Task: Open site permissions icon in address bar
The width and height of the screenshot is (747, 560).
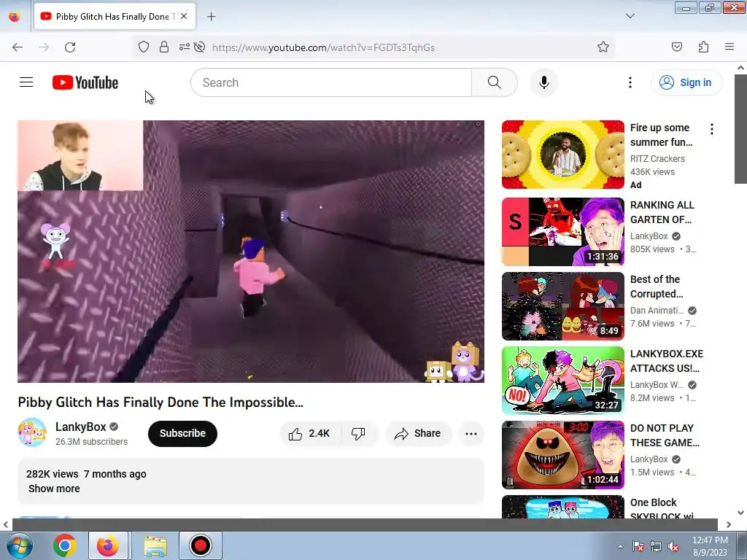Action: (185, 47)
